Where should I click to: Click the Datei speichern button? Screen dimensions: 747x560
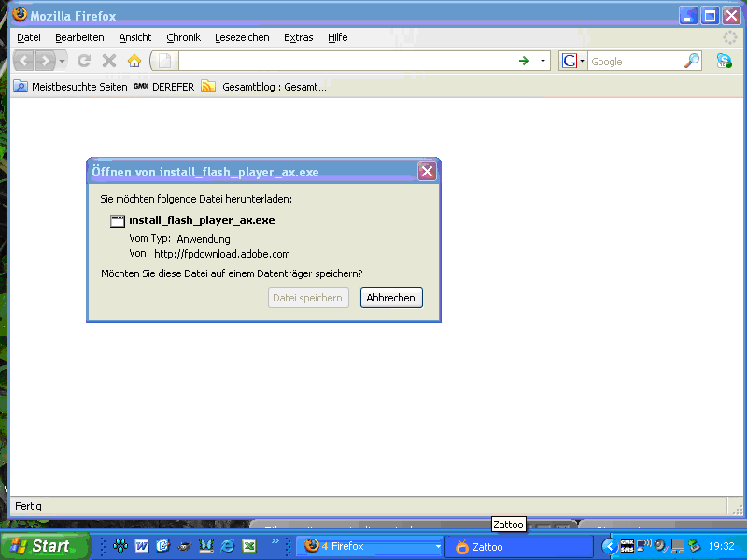(x=309, y=298)
